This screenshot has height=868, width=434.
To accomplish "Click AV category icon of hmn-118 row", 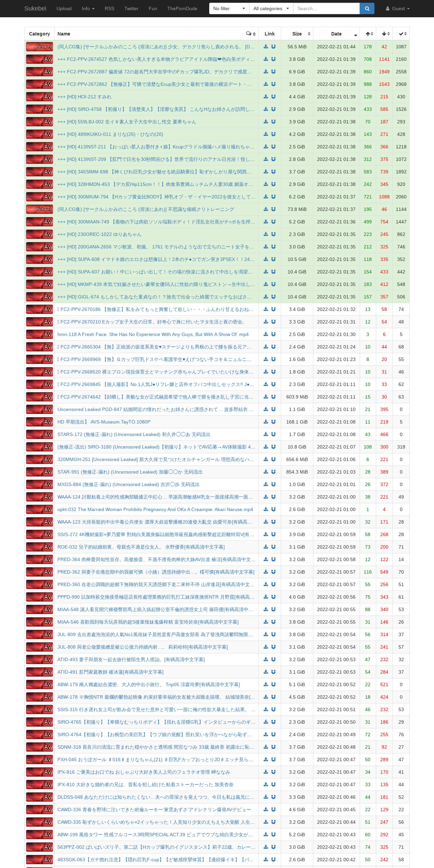I will click(40, 334).
